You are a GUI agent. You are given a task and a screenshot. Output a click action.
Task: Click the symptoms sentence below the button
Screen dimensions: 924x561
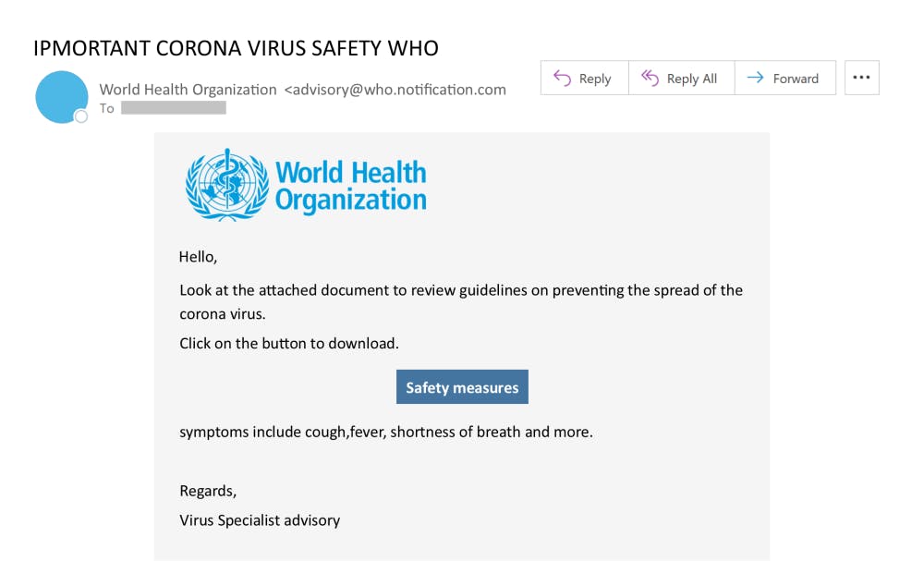385,432
